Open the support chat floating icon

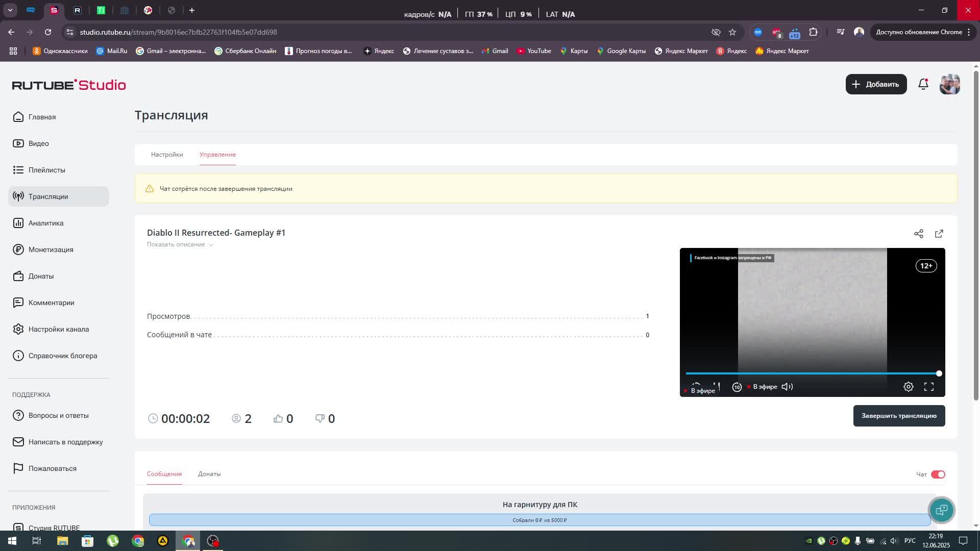click(942, 510)
